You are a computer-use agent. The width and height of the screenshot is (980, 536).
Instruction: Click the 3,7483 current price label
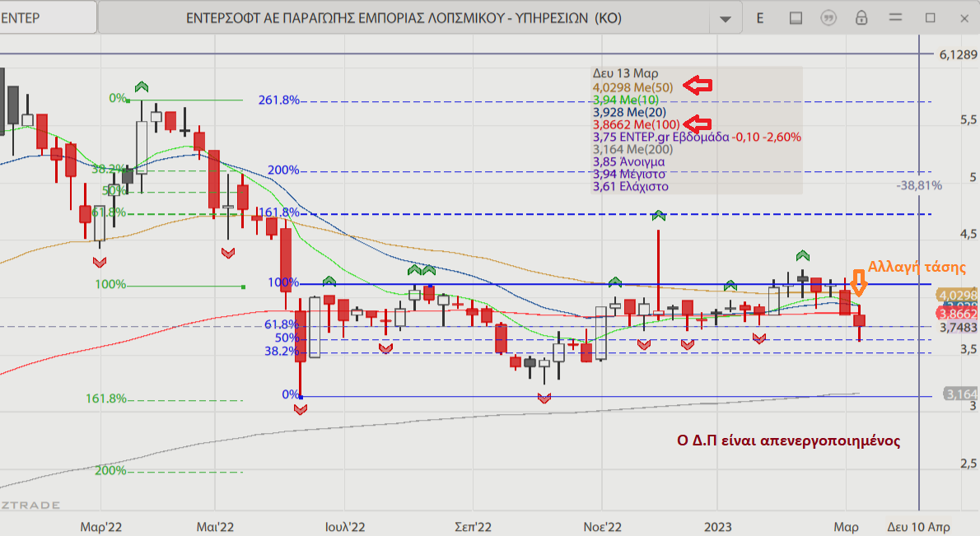coord(958,328)
